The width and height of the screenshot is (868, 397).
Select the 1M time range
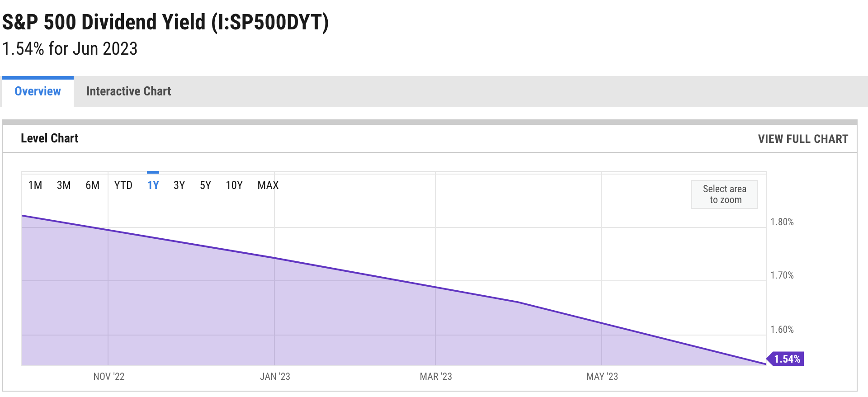pyautogui.click(x=35, y=185)
